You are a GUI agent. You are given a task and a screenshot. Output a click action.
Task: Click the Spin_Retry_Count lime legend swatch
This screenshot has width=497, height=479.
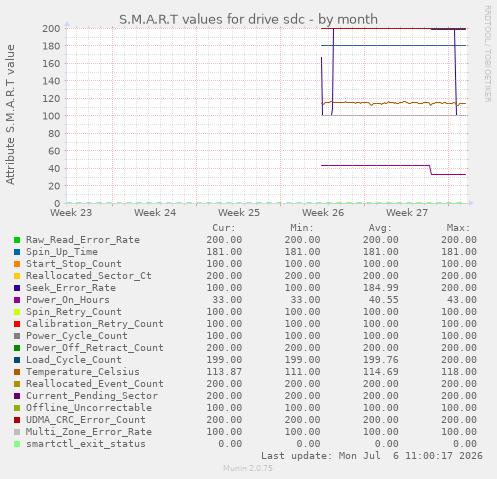(x=17, y=312)
